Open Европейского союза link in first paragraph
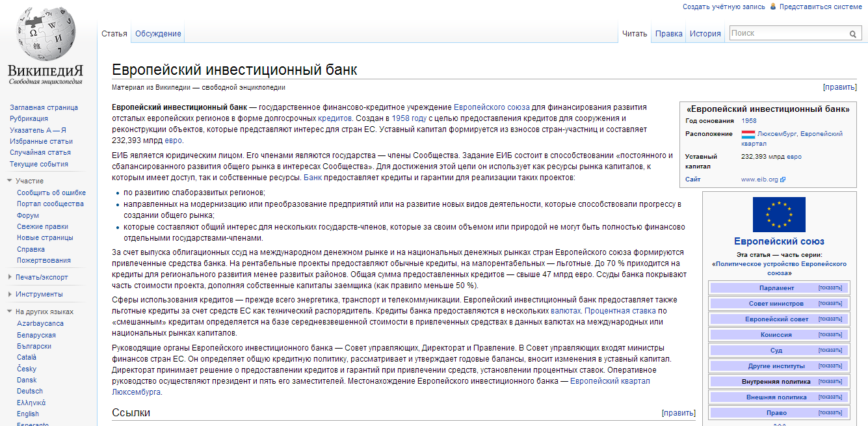 coord(492,107)
